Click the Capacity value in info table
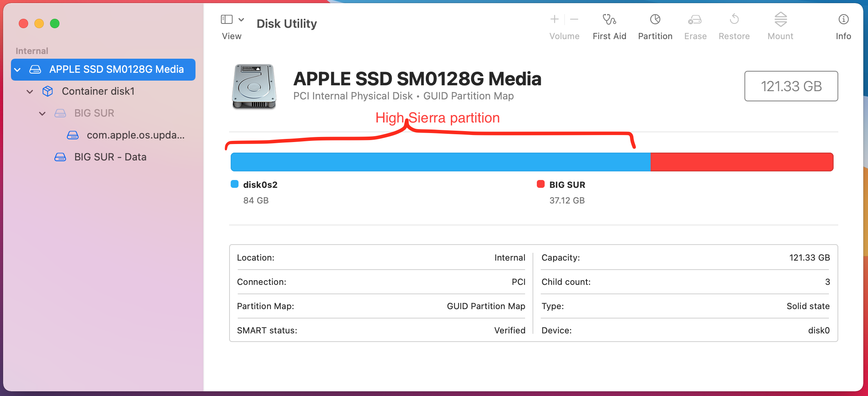 (x=810, y=257)
